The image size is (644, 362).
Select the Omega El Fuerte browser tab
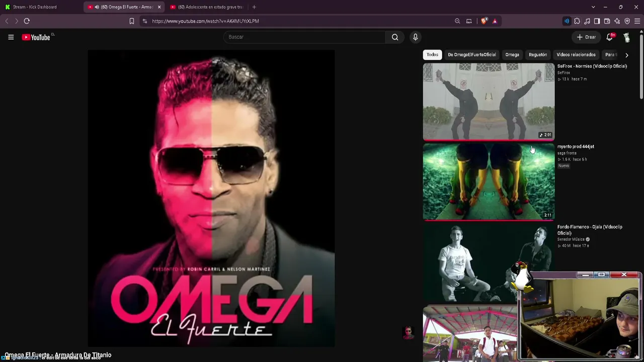coord(124,7)
